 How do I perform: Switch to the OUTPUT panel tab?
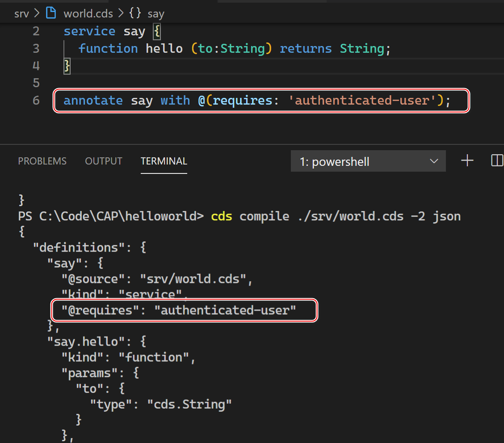click(x=104, y=161)
